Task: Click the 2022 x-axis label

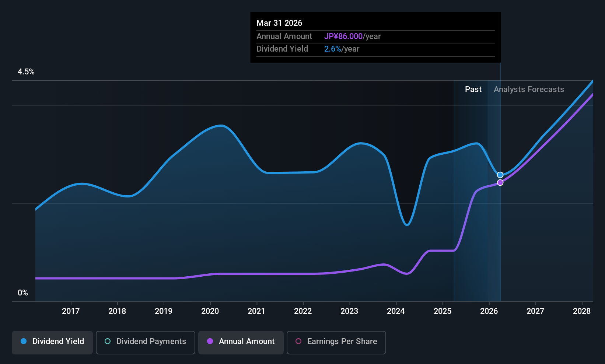Action: click(303, 311)
